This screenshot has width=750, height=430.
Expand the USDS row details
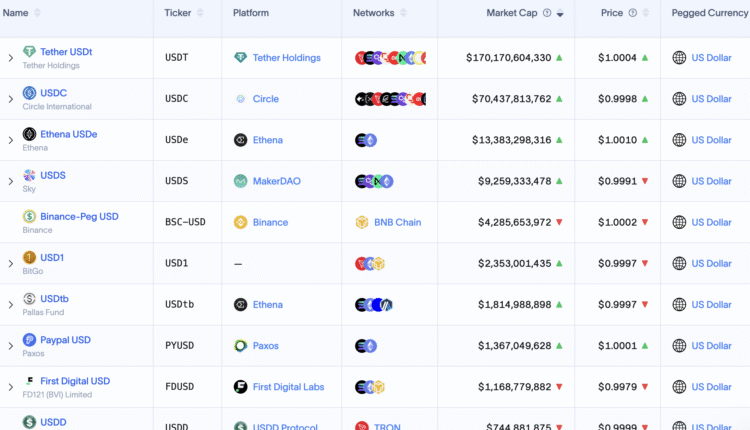(11, 181)
